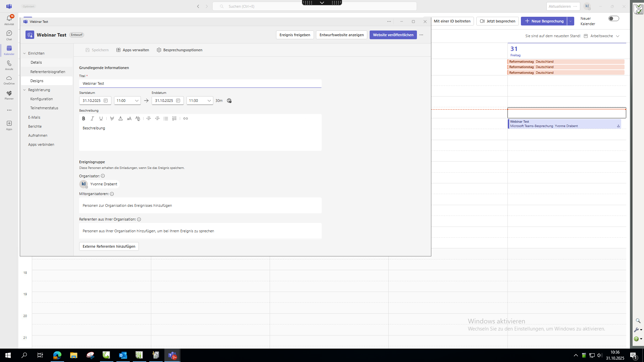Image resolution: width=644 pixels, height=362 pixels.
Task: Collapse the Registrierung section
Action: 24,90
